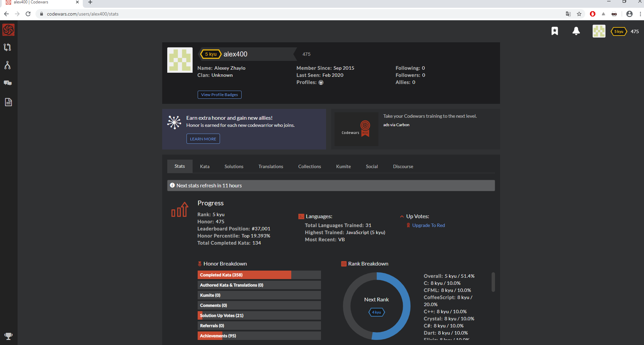Viewport: 644px width, 345px height.
Task: Switch to the Solutions tab
Action: 234,166
